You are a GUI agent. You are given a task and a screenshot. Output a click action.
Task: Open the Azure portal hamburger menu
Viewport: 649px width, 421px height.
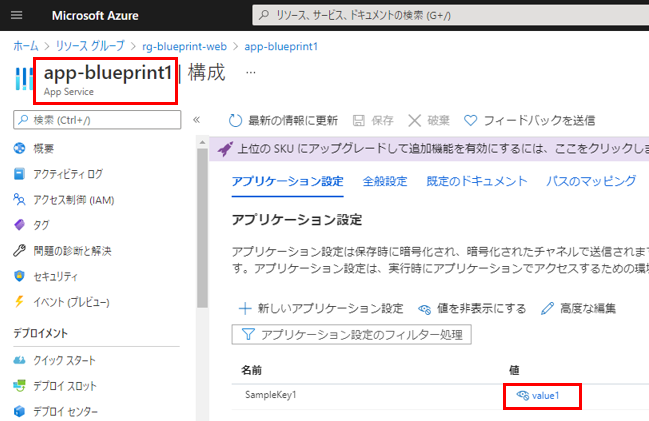[17, 15]
